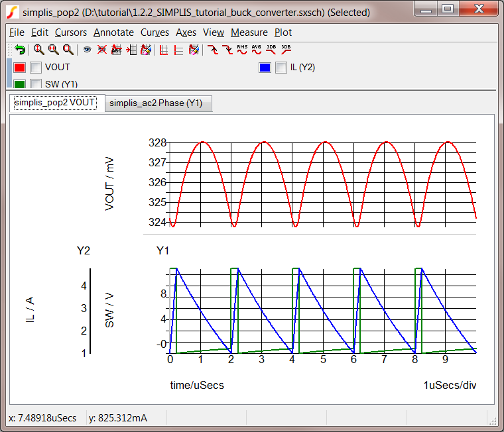
Task: Open the View menu
Action: [214, 32]
